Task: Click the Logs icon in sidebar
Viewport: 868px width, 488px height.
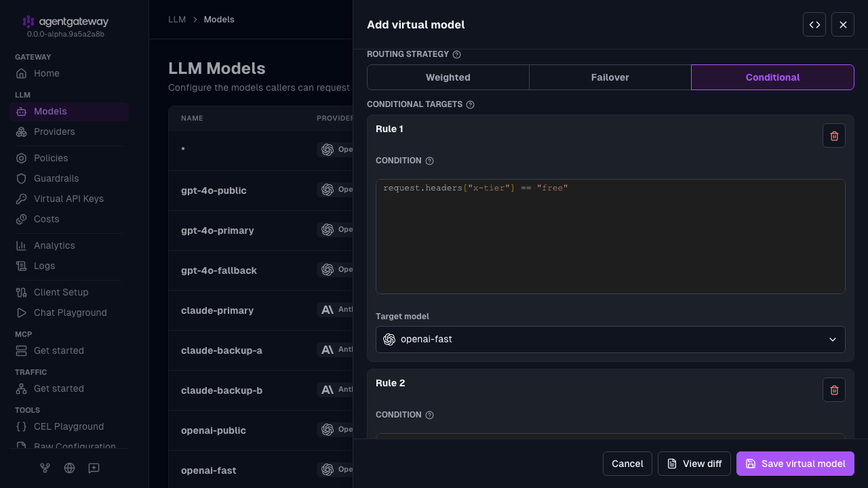Action: (x=21, y=266)
